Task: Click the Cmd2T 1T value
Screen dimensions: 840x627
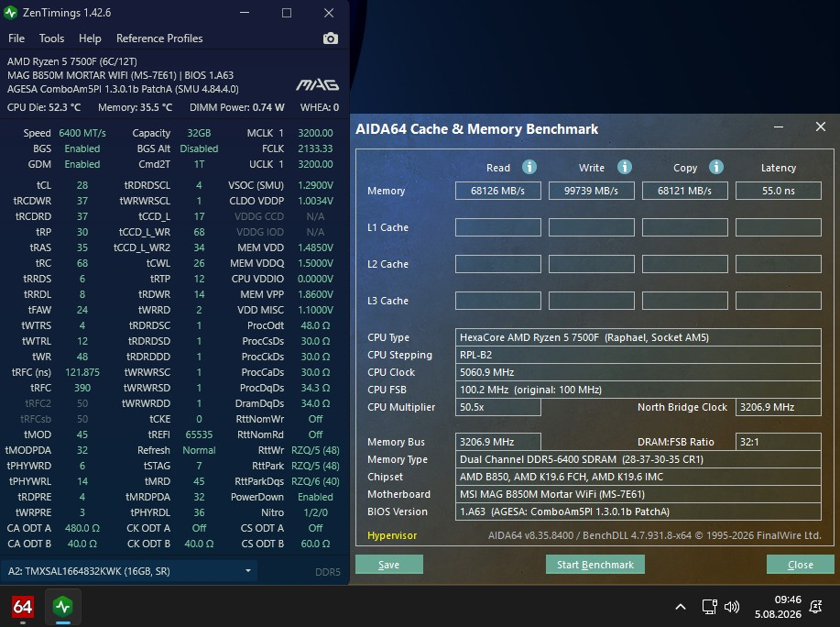Action: coord(199,164)
